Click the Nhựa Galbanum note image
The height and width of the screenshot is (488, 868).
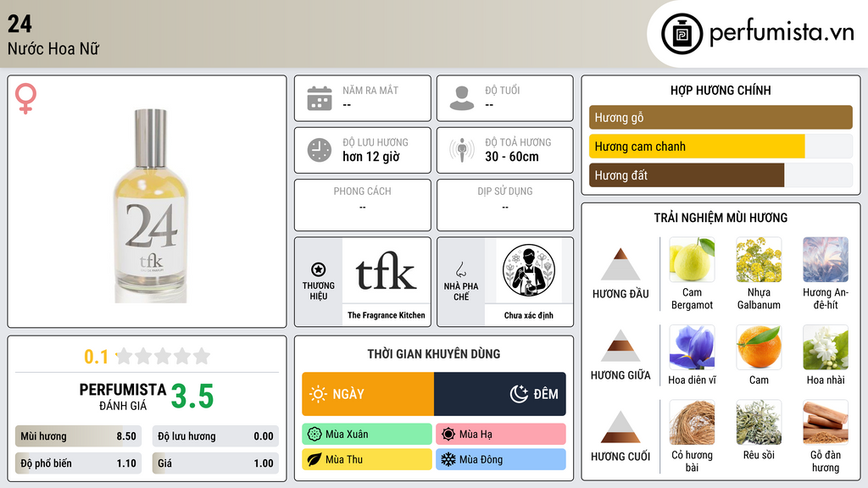759,259
